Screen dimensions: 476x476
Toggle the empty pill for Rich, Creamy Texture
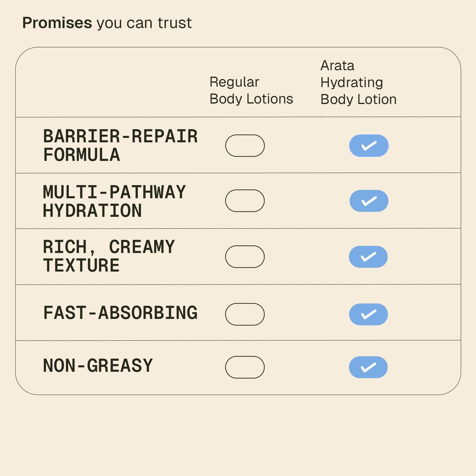pos(245,257)
